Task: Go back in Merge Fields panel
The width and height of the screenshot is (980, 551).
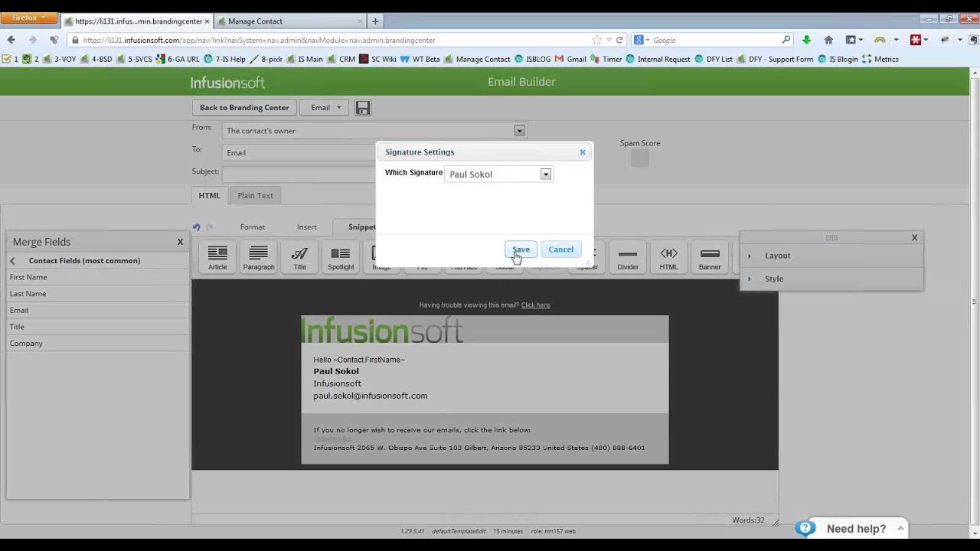Action: pos(13,261)
